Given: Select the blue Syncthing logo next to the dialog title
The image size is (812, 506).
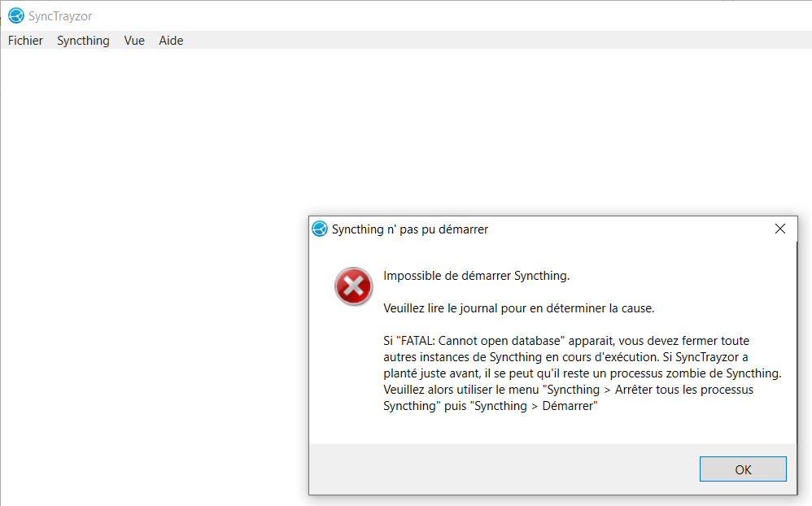Looking at the screenshot, I should pyautogui.click(x=319, y=229).
